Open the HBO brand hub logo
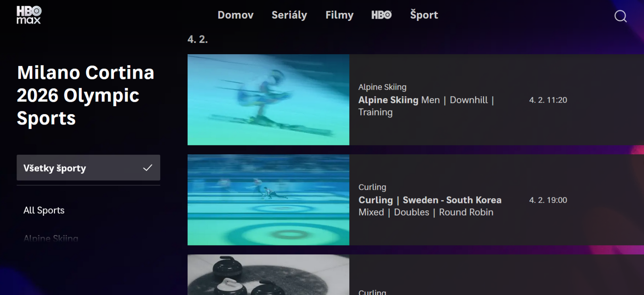644x295 pixels. 381,15
